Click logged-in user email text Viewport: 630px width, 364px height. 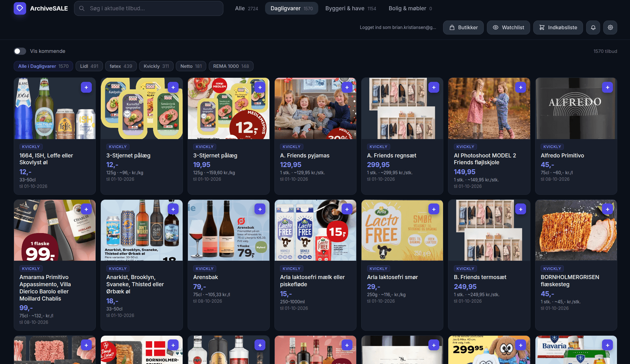398,27
